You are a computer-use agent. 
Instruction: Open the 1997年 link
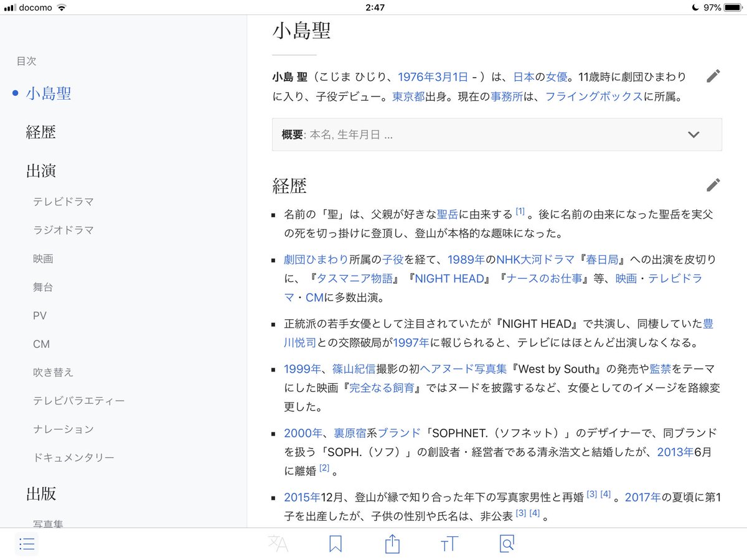coord(411,343)
